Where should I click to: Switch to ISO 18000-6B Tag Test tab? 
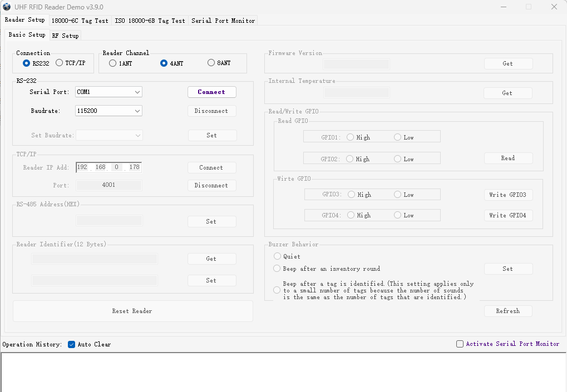150,21
